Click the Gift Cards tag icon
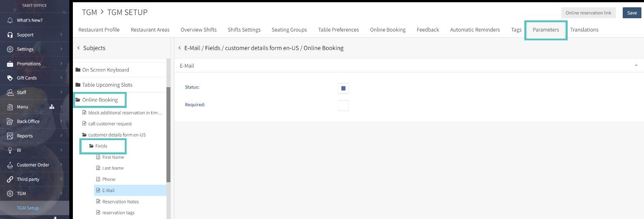Viewport: 644px width, 219px height. click(x=10, y=78)
